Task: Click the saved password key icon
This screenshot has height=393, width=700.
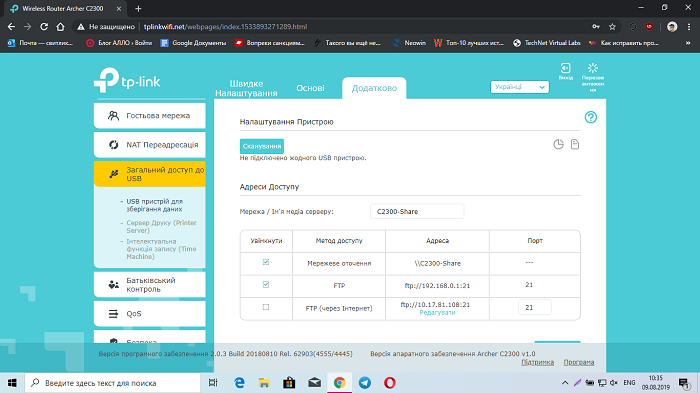Action: tap(596, 27)
